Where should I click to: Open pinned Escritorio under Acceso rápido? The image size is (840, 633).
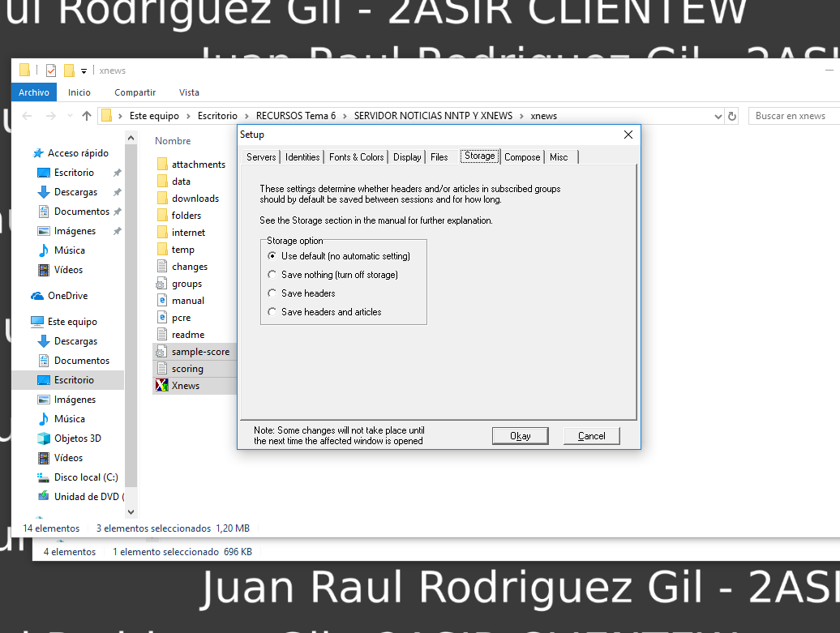coord(74,173)
